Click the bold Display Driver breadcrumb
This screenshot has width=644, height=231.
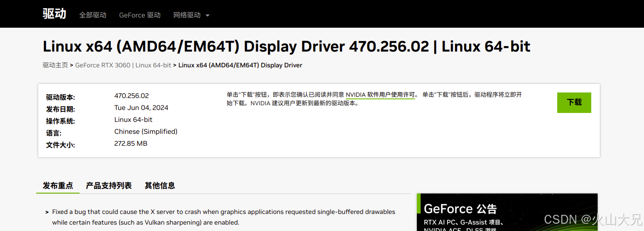(240, 65)
